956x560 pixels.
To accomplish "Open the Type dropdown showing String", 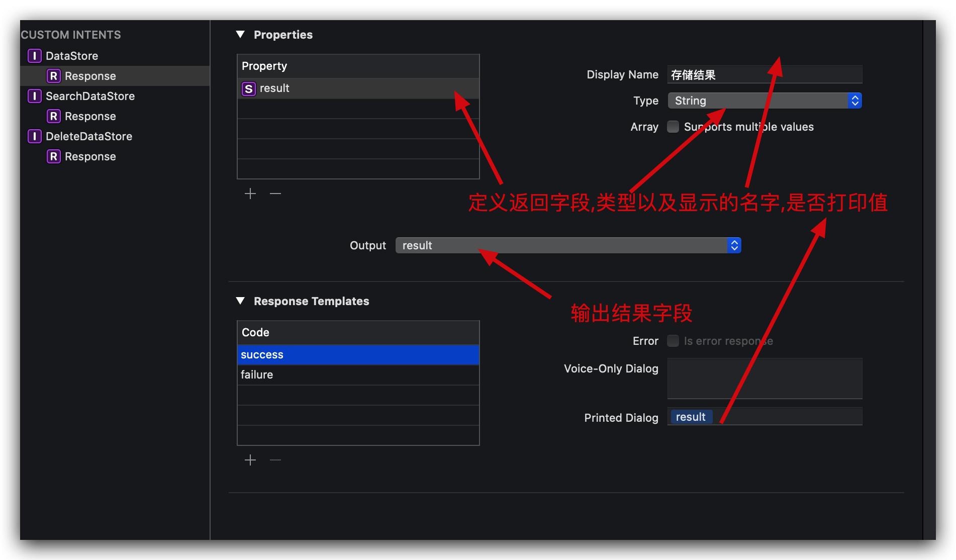I will click(764, 101).
